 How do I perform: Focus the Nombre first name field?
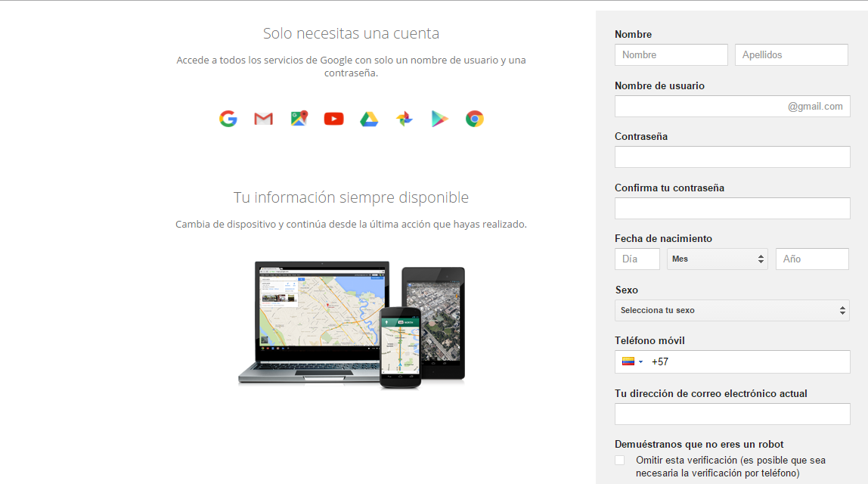(671, 55)
